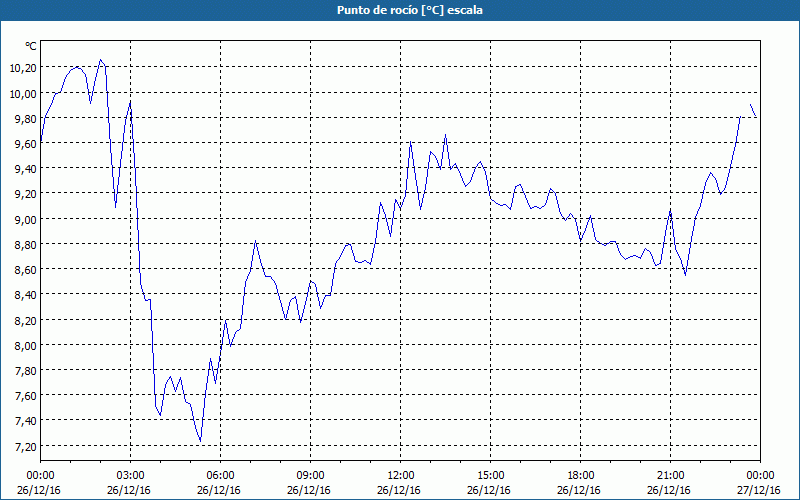This screenshot has height=500, width=800.
Task: Click the 9,20 y-axis label
Action: click(x=26, y=194)
